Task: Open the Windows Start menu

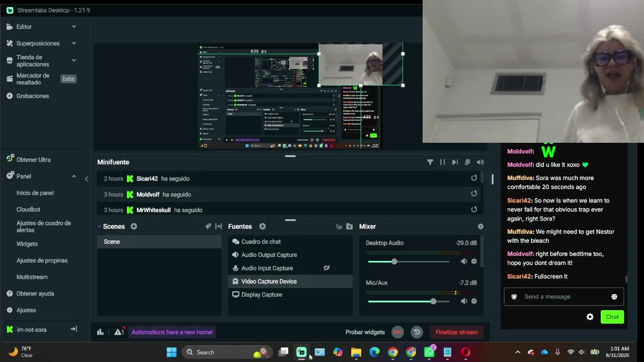Action: [172, 352]
